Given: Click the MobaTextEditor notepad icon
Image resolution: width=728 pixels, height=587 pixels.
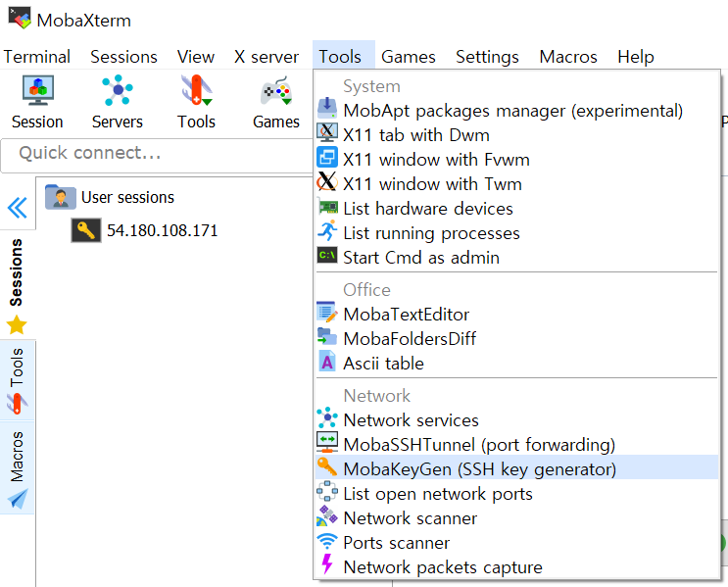Looking at the screenshot, I should (327, 312).
